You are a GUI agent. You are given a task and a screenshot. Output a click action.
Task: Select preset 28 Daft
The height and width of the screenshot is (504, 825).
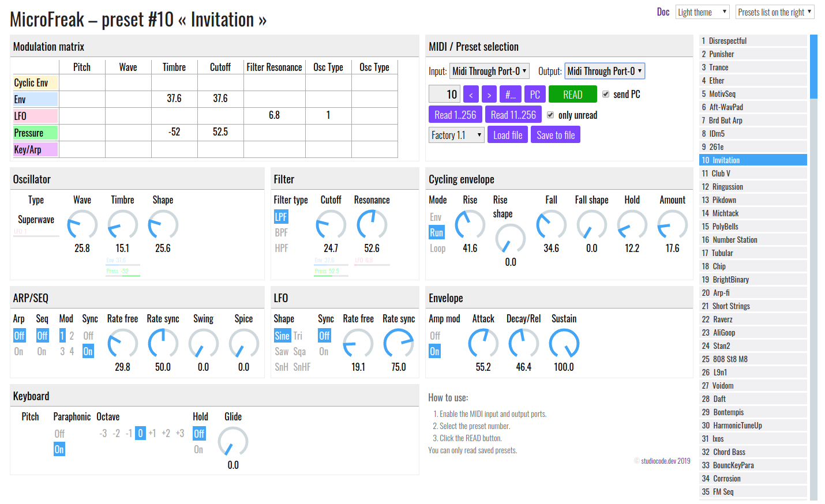tap(753, 399)
